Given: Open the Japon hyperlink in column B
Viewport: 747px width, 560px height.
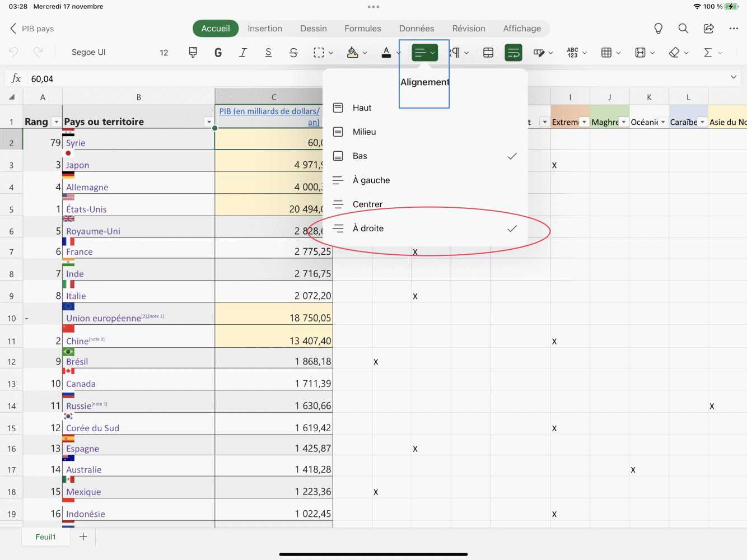Looking at the screenshot, I should pyautogui.click(x=78, y=165).
